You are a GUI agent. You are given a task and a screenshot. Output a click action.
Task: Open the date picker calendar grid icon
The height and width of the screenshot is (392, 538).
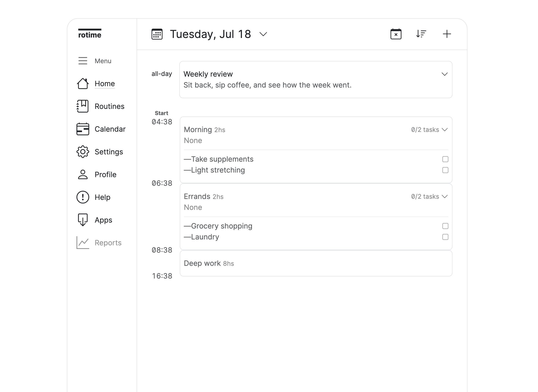point(157,34)
